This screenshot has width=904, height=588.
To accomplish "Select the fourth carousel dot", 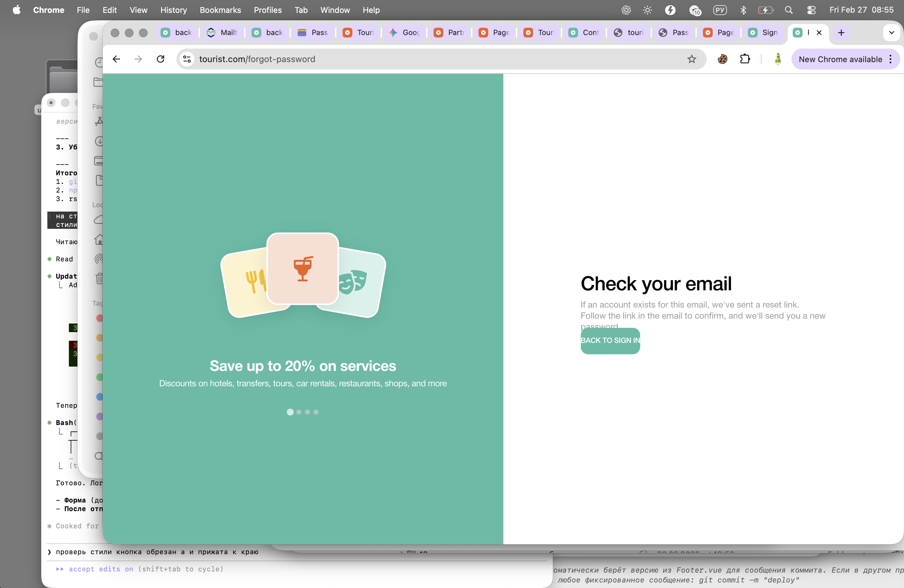I will coord(316,412).
